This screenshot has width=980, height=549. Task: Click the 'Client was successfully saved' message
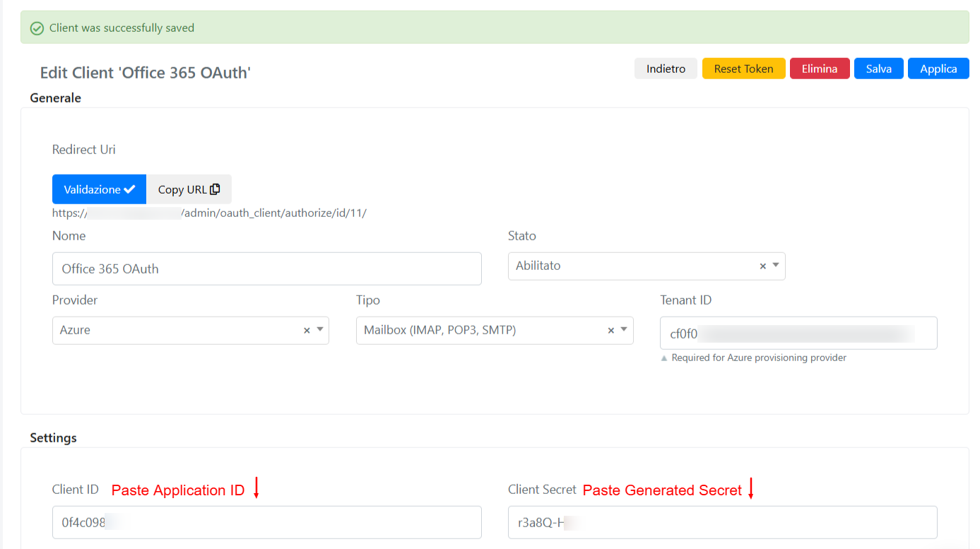pyautogui.click(x=122, y=28)
